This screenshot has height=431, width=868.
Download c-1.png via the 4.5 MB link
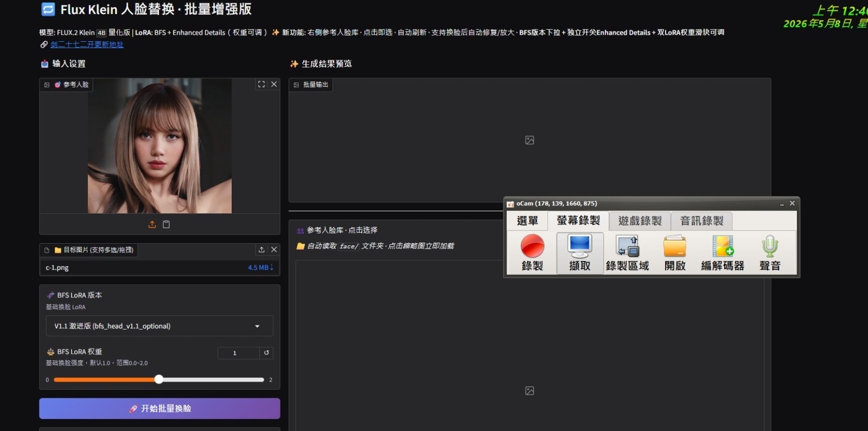coord(260,268)
